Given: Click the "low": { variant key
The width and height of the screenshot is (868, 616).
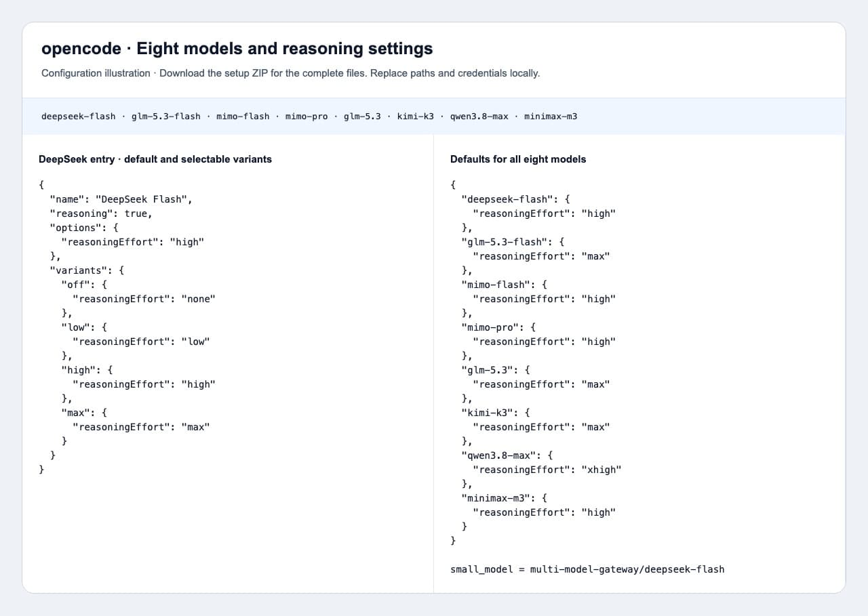Looking at the screenshot, I should (x=84, y=327).
